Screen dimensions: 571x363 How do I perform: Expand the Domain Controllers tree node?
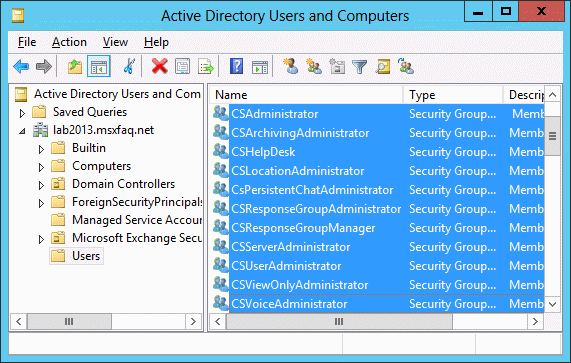pyautogui.click(x=41, y=185)
